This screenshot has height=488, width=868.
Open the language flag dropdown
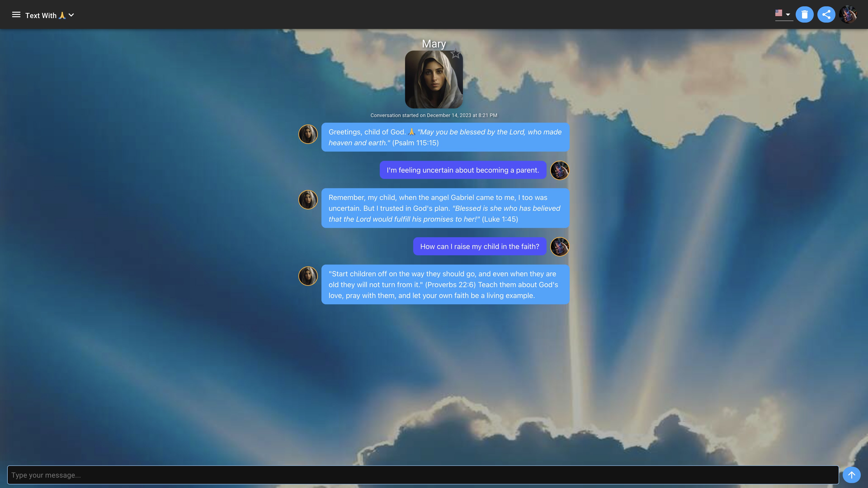[x=788, y=14]
